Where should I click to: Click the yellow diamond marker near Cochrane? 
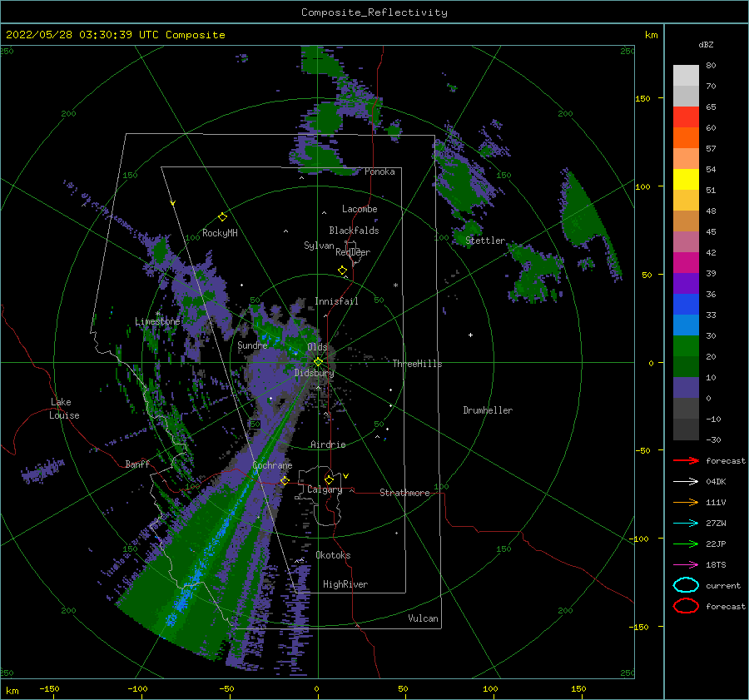tap(285, 480)
